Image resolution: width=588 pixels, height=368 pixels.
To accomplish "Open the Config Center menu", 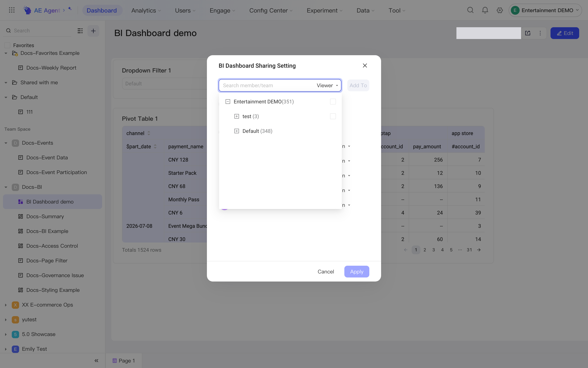I will point(271,10).
